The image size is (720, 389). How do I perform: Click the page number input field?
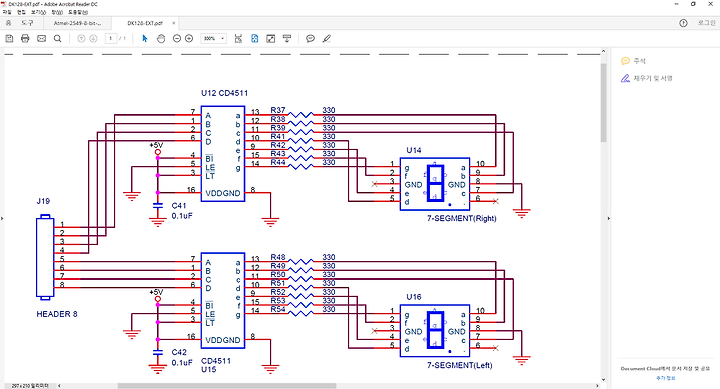(x=111, y=39)
